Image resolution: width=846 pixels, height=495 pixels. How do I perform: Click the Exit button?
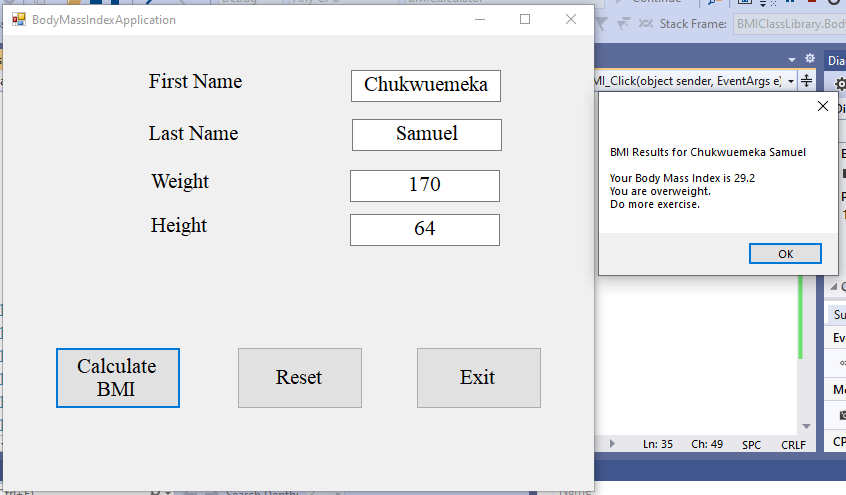point(479,378)
